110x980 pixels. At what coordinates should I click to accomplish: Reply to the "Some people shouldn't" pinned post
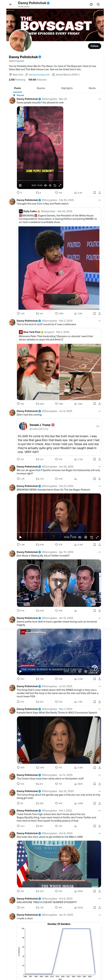[x=18, y=193]
